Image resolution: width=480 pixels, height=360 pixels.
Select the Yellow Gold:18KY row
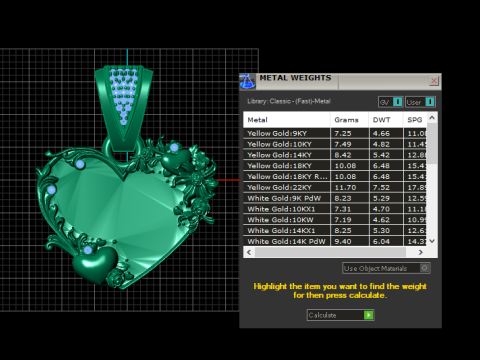click(x=335, y=166)
